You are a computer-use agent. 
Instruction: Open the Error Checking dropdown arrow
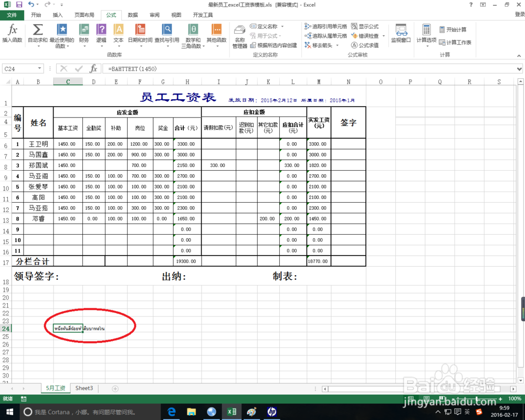pos(383,36)
